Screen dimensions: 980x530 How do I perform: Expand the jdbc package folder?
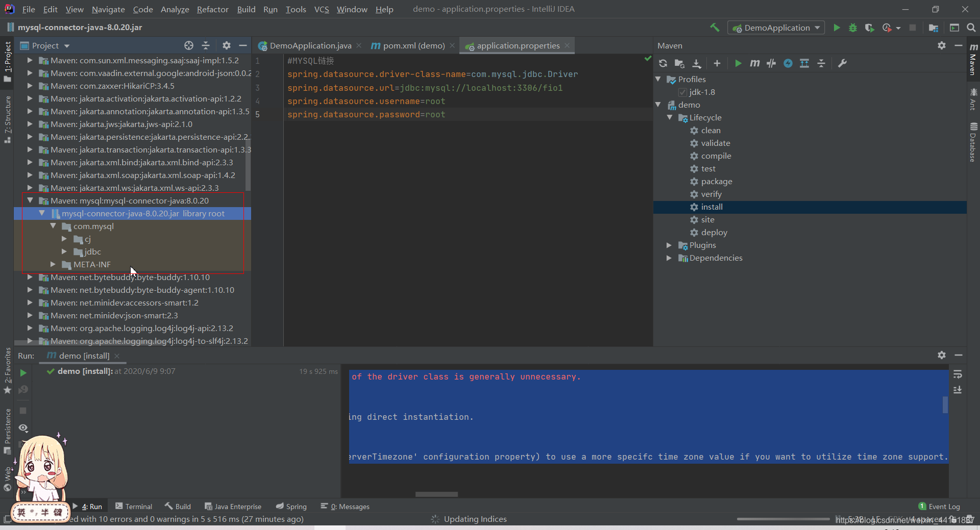(64, 251)
